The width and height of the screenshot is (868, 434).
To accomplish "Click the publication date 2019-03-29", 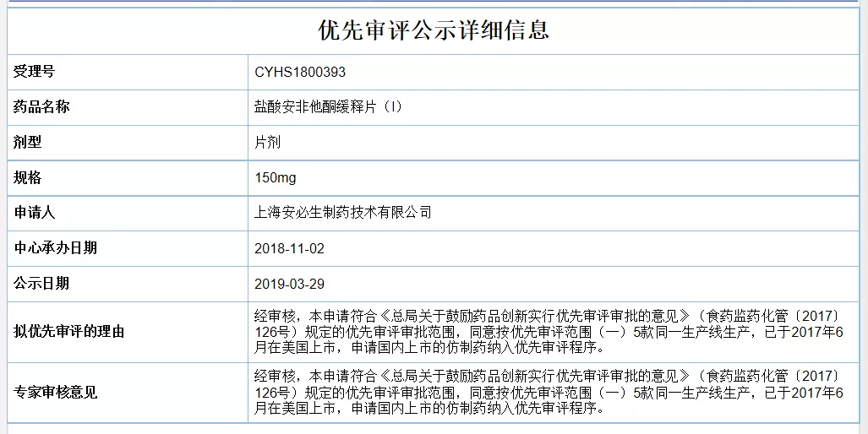I will click(x=289, y=285).
